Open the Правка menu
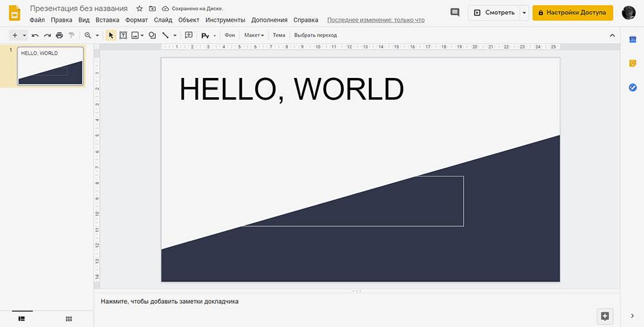 [62, 20]
